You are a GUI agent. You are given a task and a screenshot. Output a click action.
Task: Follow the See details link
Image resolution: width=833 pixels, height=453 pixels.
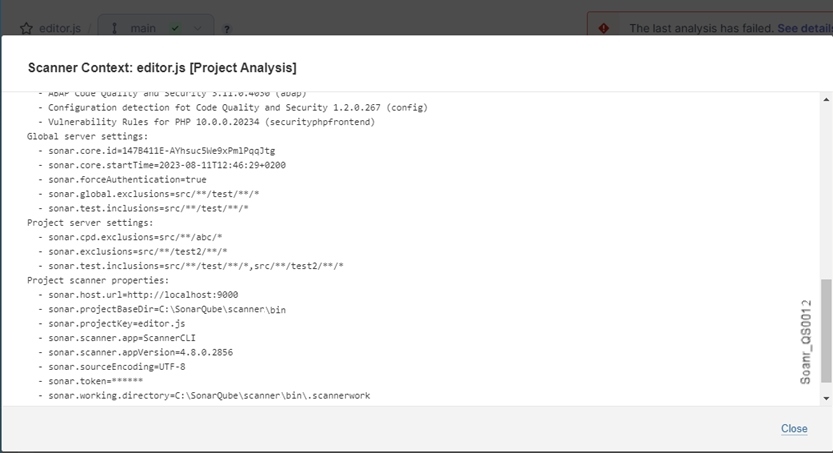(x=804, y=28)
